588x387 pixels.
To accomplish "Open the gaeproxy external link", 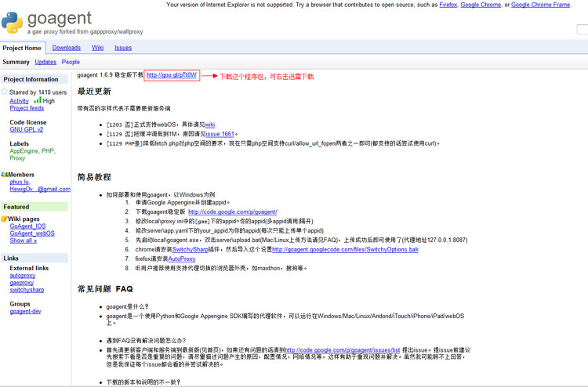I will (x=21, y=283).
